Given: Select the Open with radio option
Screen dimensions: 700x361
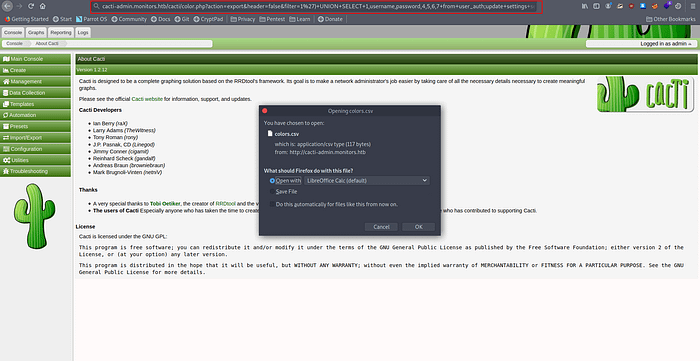Looking at the screenshot, I should click(x=272, y=181).
